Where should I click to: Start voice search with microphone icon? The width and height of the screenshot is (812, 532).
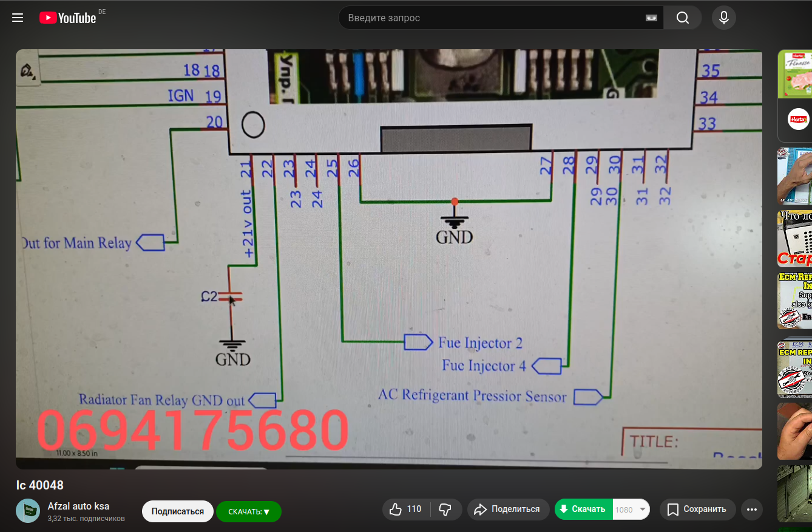[x=723, y=18]
